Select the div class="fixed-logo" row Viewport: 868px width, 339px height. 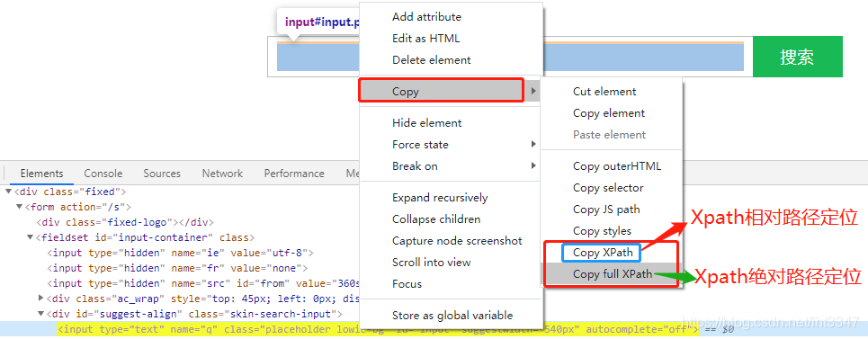125,222
